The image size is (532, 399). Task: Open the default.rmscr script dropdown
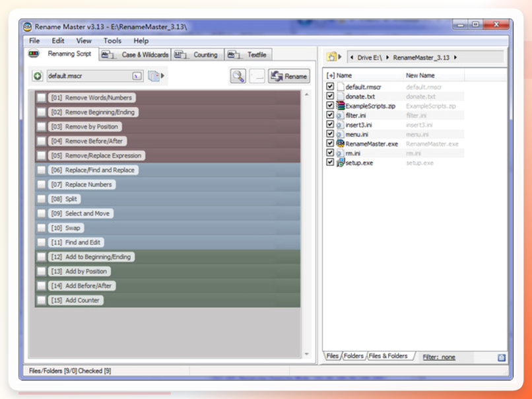137,76
